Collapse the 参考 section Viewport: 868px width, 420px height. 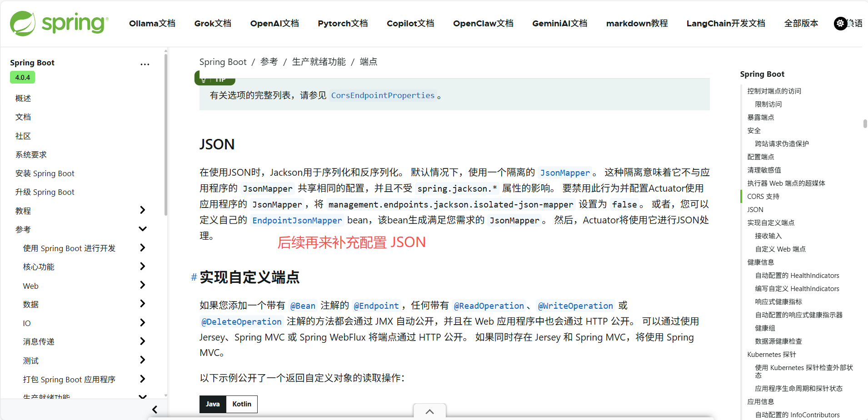(x=143, y=229)
